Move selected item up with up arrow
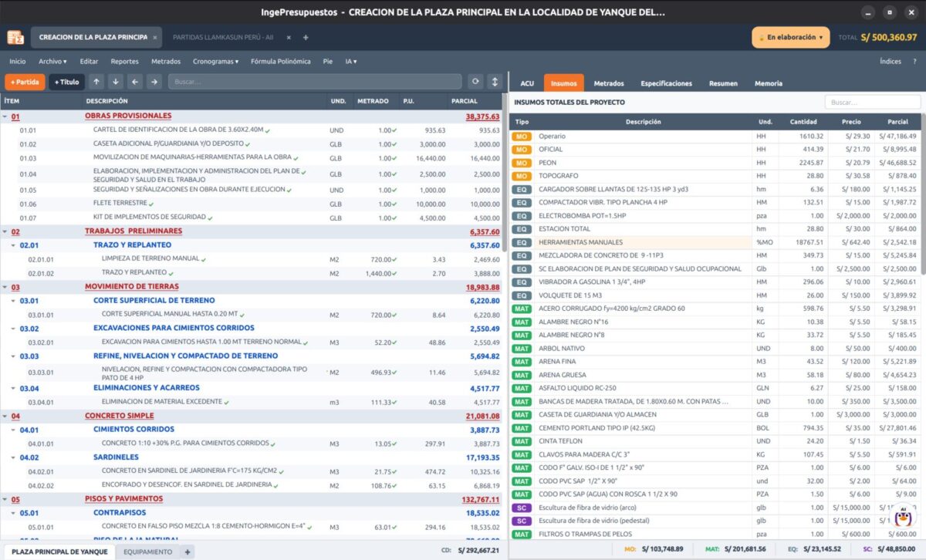 [x=96, y=82]
